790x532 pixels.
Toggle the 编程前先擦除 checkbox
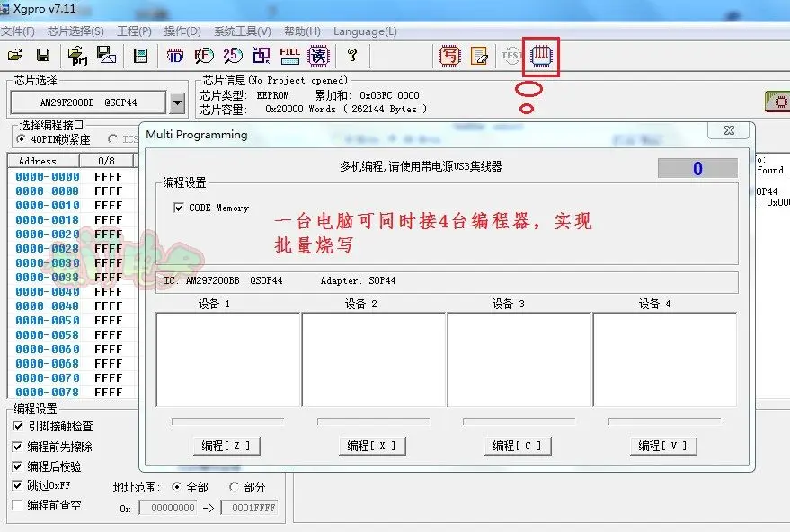tap(18, 447)
